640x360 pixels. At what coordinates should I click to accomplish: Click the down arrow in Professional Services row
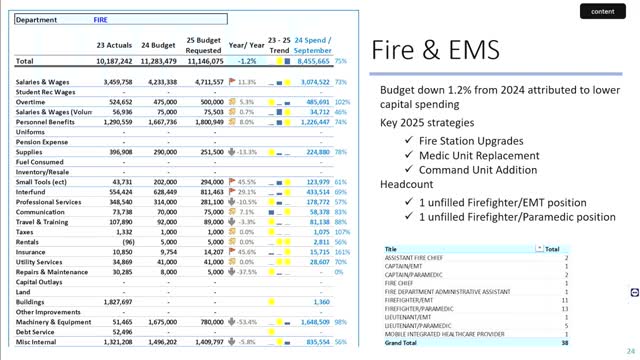click(x=232, y=202)
